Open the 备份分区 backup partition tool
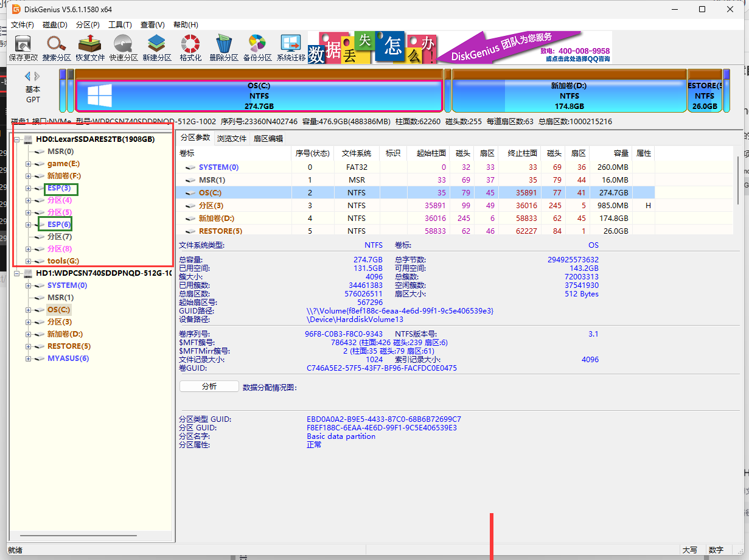749x560 pixels. [257, 48]
